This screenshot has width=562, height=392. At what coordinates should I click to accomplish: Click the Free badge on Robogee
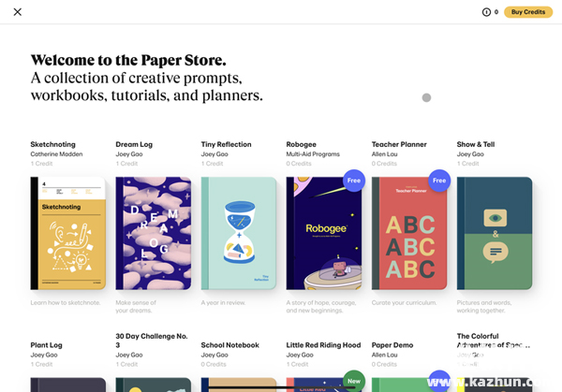pos(353,181)
